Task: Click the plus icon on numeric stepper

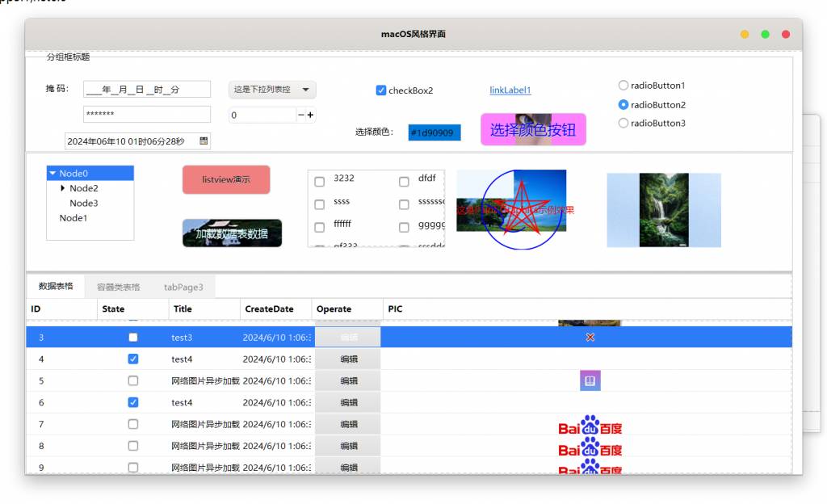Action: (x=310, y=115)
